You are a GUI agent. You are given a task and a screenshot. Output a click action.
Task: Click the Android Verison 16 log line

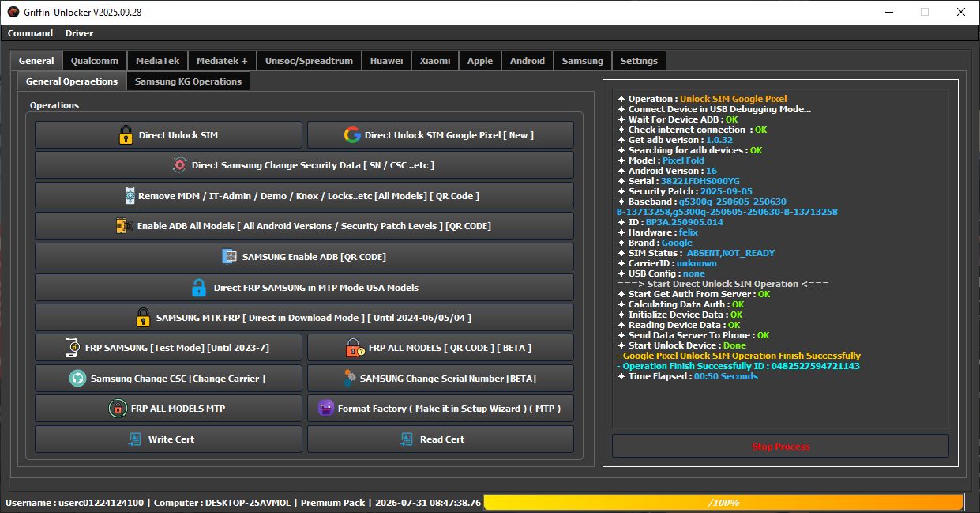pyautogui.click(x=666, y=171)
